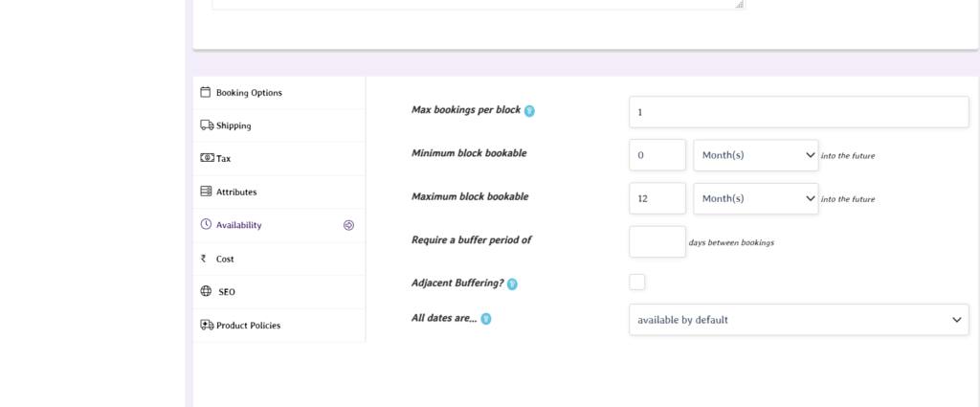Click target icon on Availability tab
980x407 pixels.
pyautogui.click(x=348, y=225)
